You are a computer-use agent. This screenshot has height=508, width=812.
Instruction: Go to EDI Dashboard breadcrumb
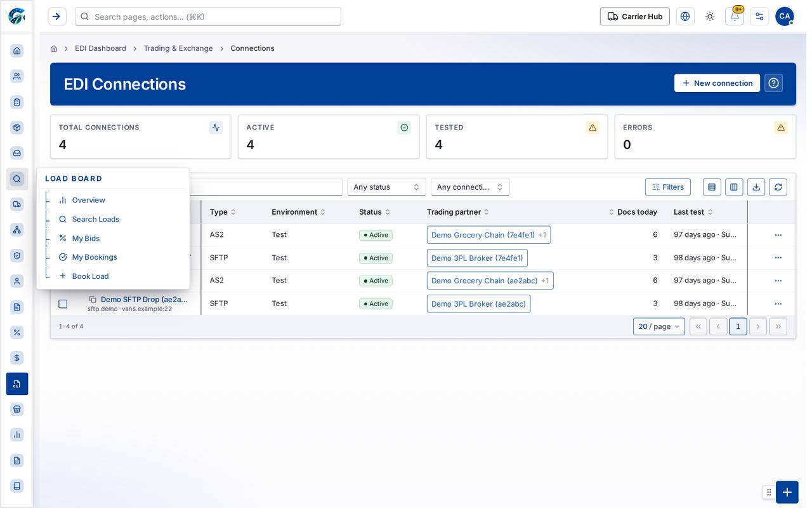(100, 48)
